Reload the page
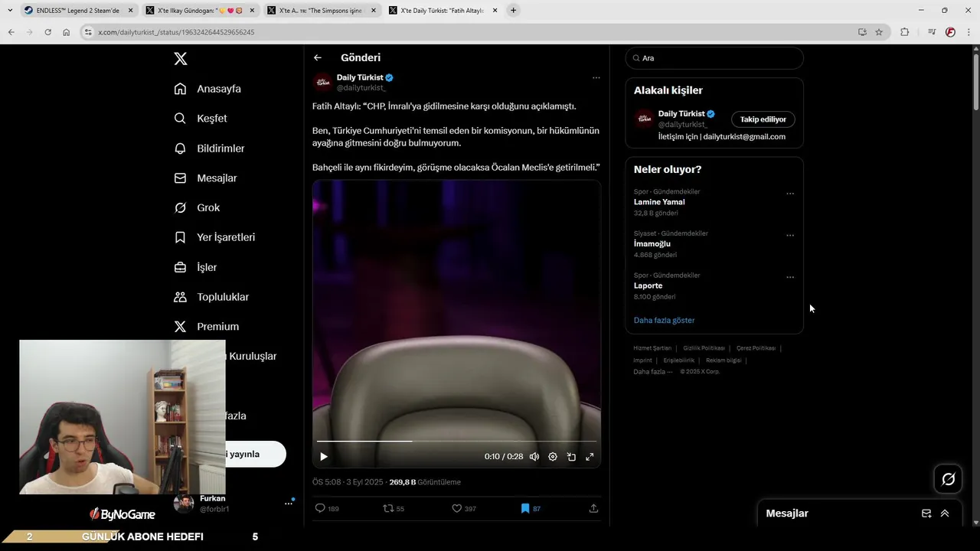 coord(47,32)
